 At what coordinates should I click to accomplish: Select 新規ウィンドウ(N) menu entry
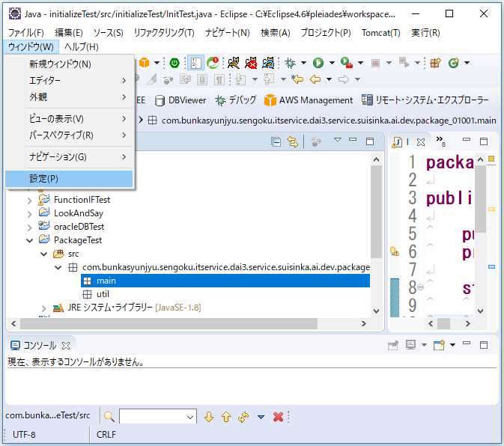click(69, 64)
